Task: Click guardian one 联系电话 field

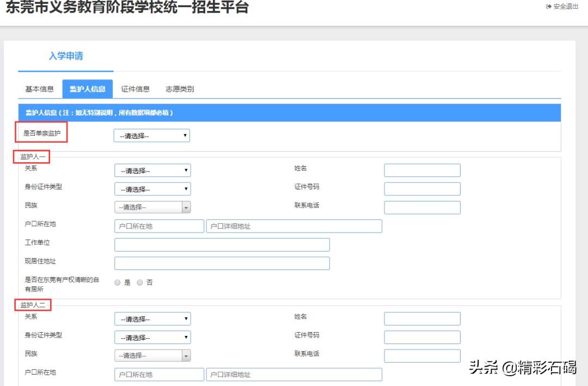Action: coord(422,207)
